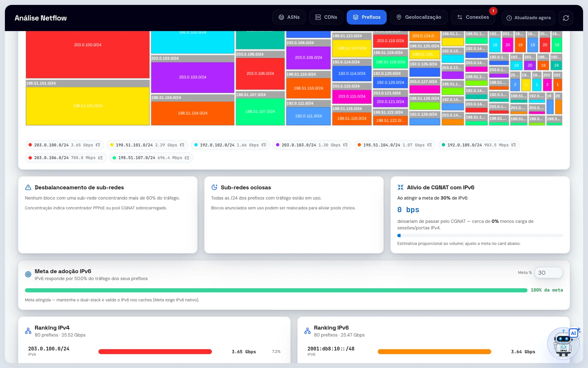This screenshot has width=588, height=368.
Task: Click the Alívio de CGNAT shrink icon
Action: [x=401, y=187]
